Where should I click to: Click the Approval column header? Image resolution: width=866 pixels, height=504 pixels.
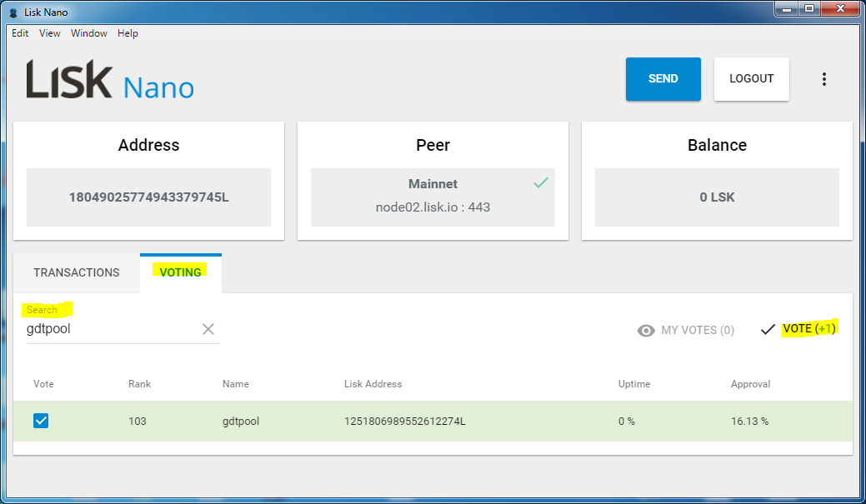tap(751, 384)
